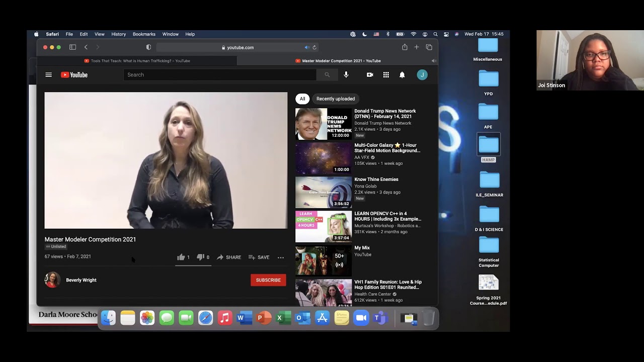Toggle Safari sidebar button

coord(72,47)
